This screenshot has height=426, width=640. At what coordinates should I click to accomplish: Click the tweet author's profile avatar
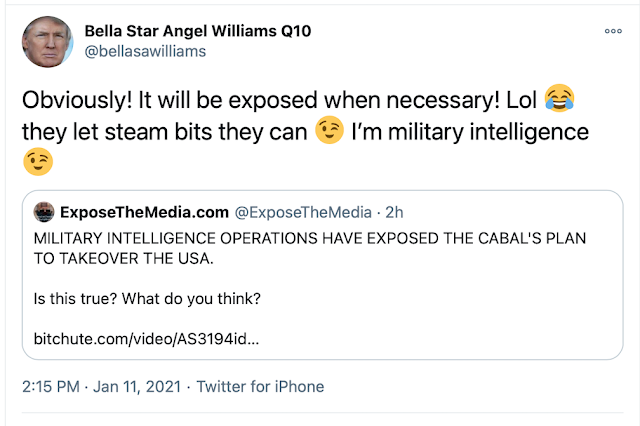(44, 43)
